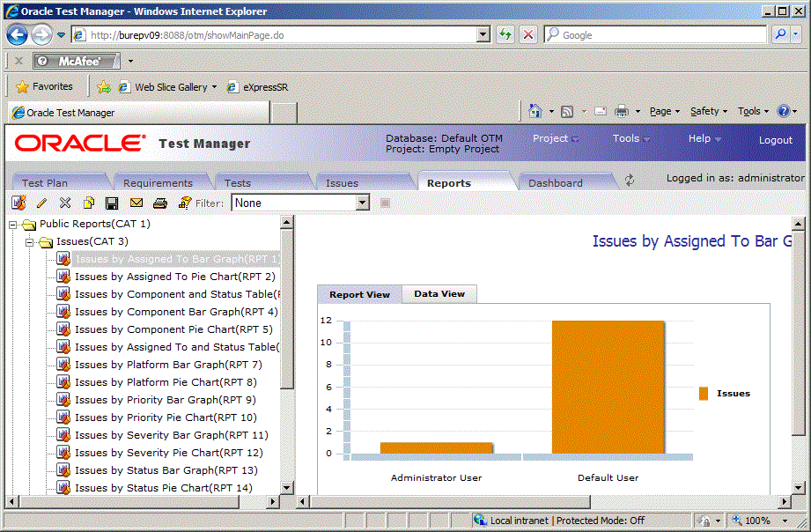Open the zoom level 100% dropdown
This screenshot has width=811, height=532.
(x=785, y=521)
